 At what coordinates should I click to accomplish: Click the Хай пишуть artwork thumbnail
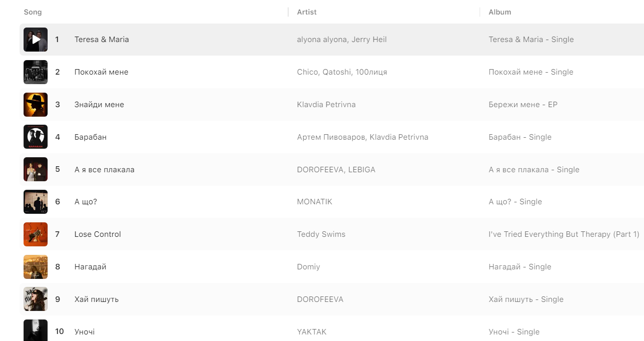click(36, 299)
